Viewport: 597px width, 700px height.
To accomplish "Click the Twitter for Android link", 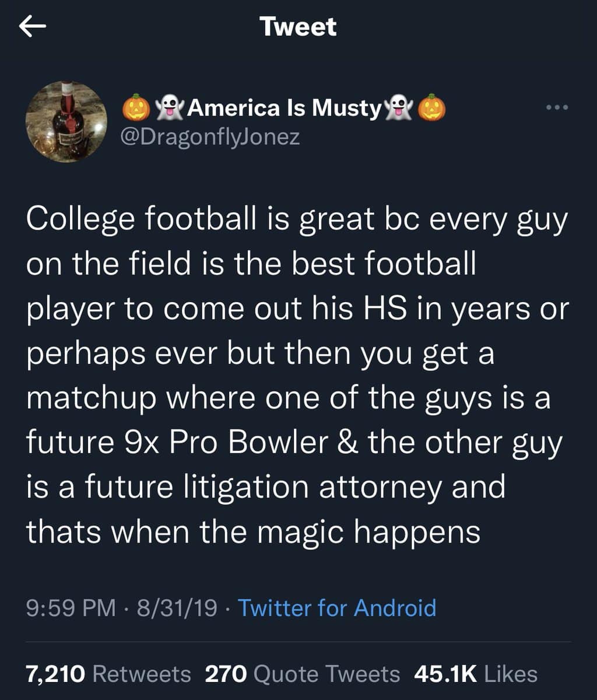I will 337,608.
